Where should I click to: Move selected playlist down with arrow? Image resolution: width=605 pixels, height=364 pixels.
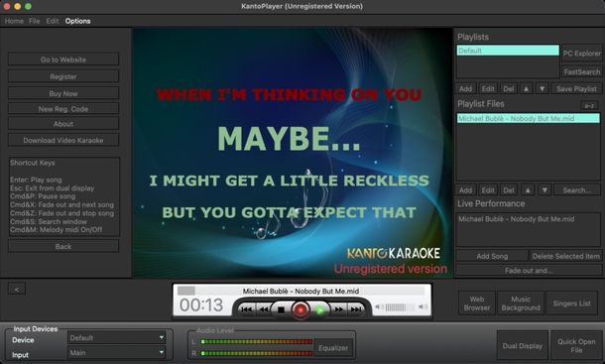543,89
